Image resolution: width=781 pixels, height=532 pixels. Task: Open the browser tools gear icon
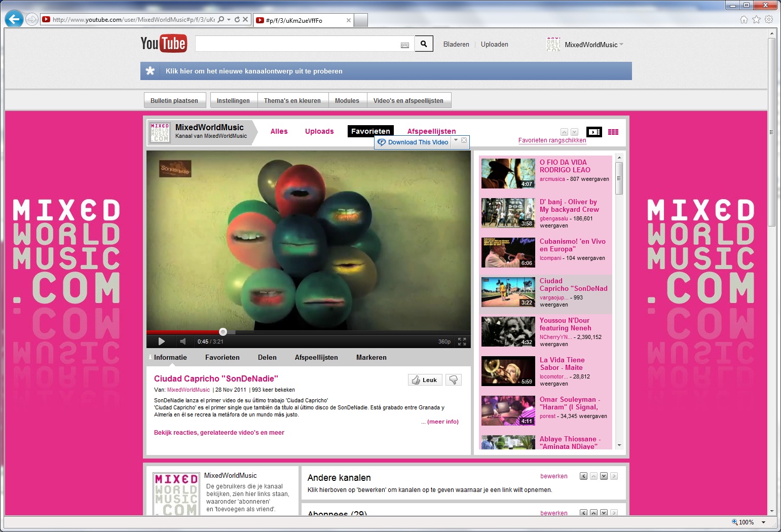[769, 19]
